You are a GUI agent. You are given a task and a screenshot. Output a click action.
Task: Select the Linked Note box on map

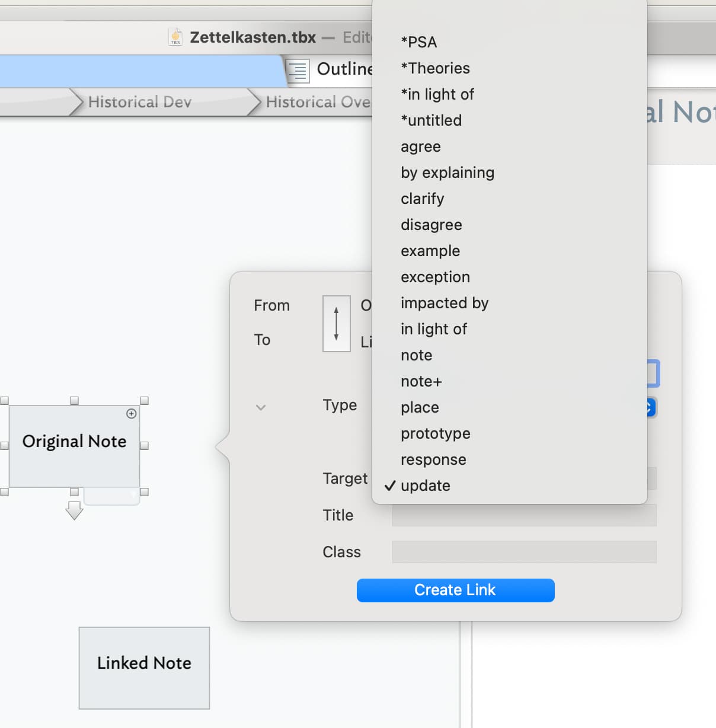pyautogui.click(x=144, y=668)
